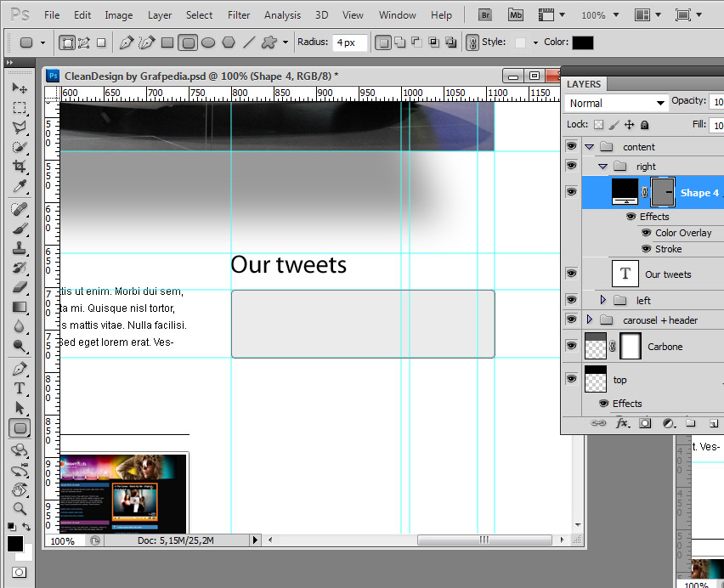Select the Zoom tool
Image resolution: width=724 pixels, height=588 pixels.
point(20,509)
